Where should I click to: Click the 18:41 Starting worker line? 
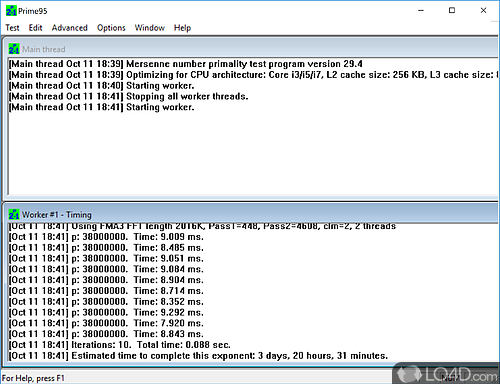point(101,107)
